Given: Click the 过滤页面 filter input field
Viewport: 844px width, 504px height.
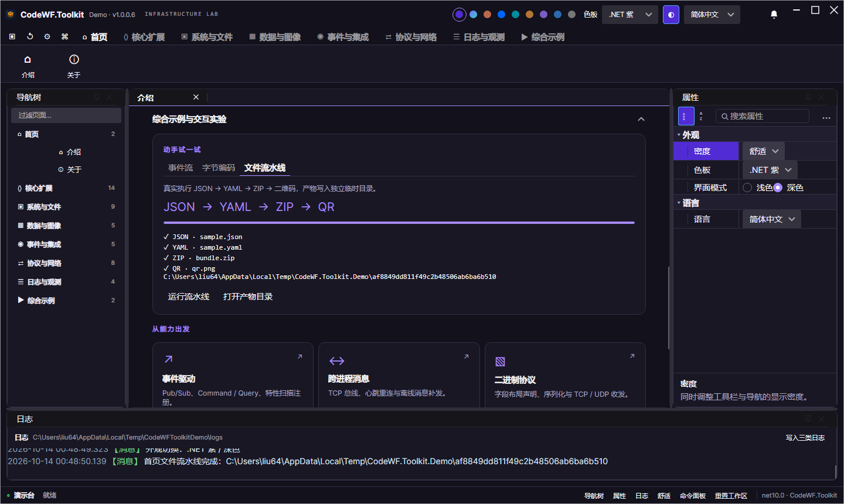Looking at the screenshot, I should [66, 115].
